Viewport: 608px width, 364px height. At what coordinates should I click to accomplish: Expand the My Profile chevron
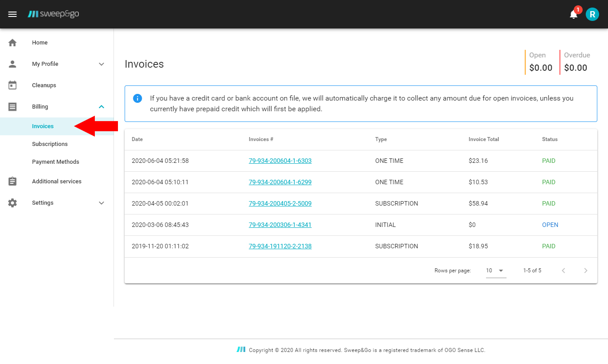(x=101, y=64)
